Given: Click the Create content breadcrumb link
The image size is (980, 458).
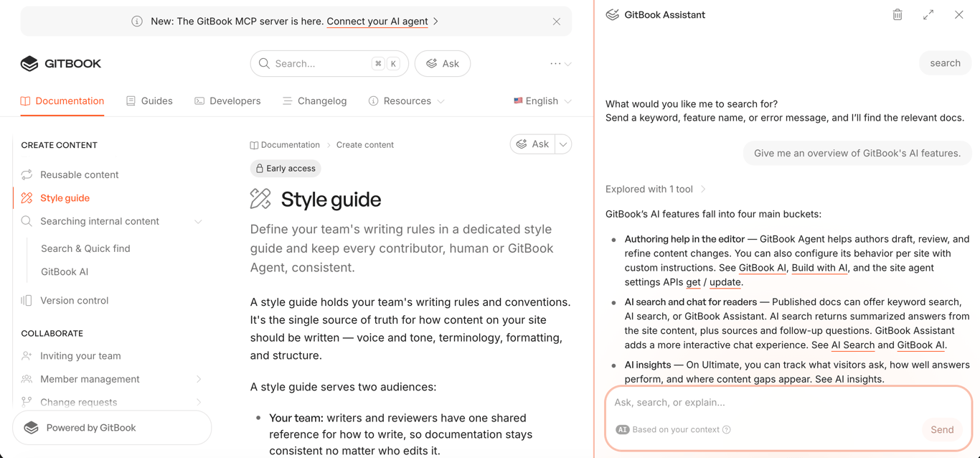Looking at the screenshot, I should click(x=365, y=145).
